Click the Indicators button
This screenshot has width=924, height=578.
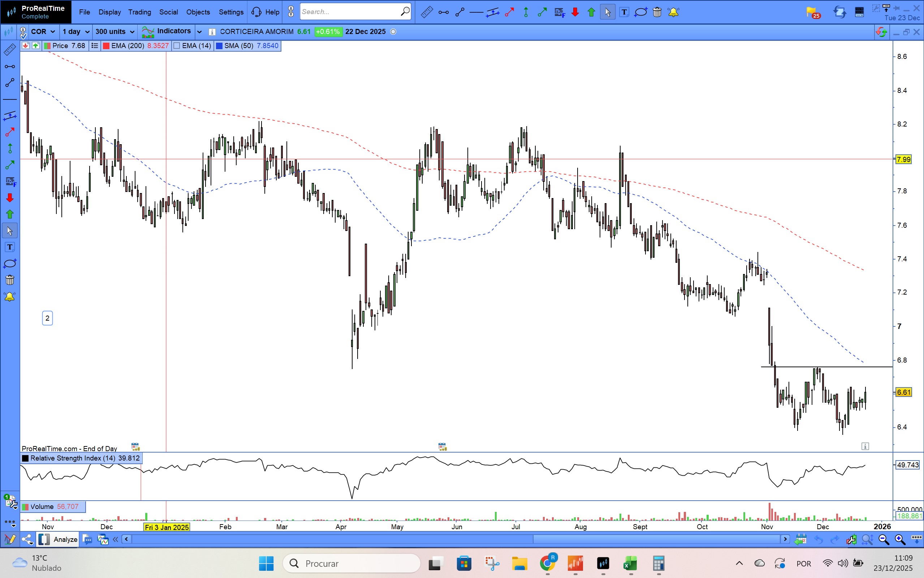pos(167,31)
